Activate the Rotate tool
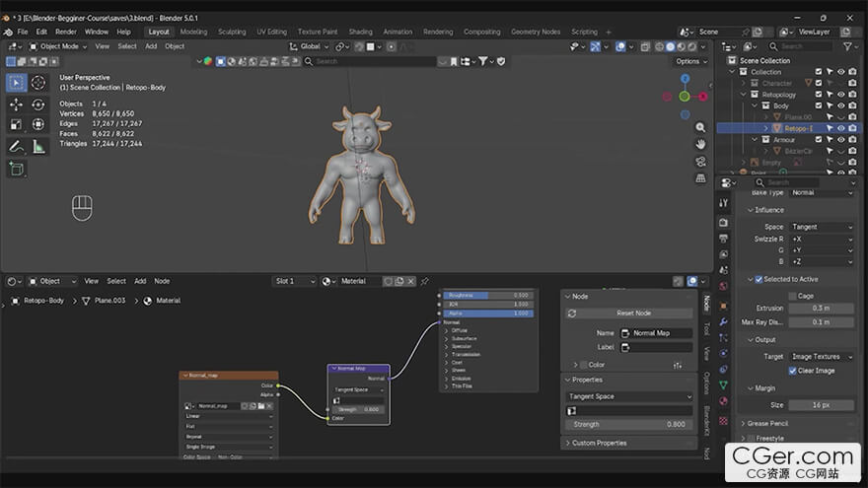868x488 pixels. tap(38, 105)
